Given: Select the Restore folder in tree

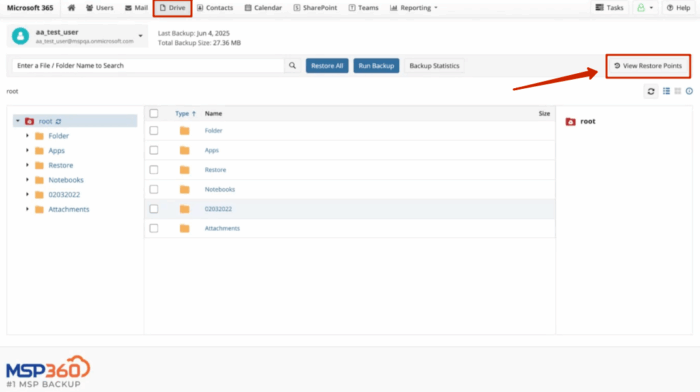Looking at the screenshot, I should (61, 165).
